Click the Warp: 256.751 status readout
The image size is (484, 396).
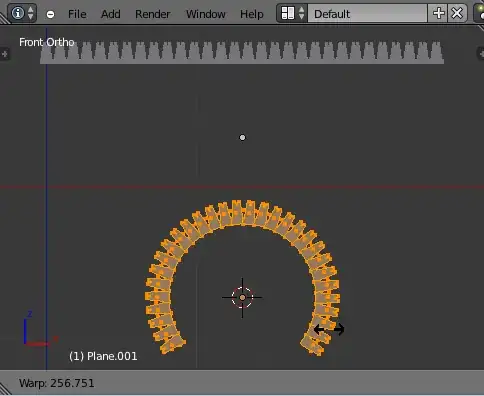[x=57, y=383]
